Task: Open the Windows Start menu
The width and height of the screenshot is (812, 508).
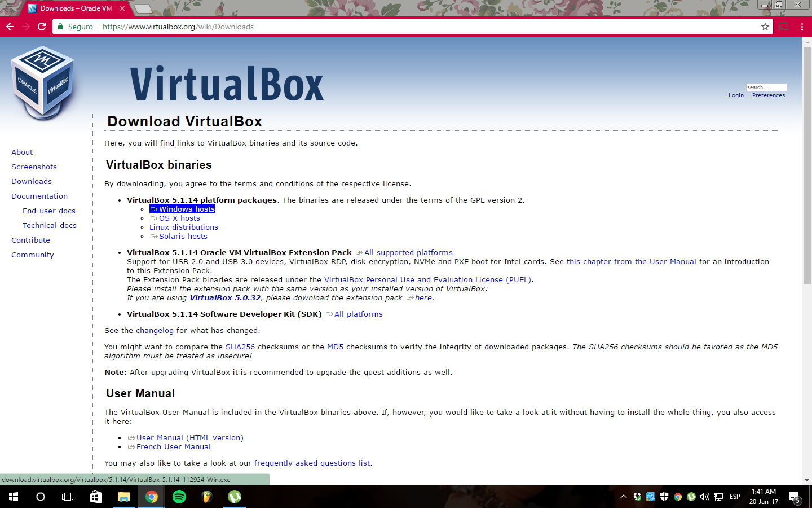Action: (14, 497)
